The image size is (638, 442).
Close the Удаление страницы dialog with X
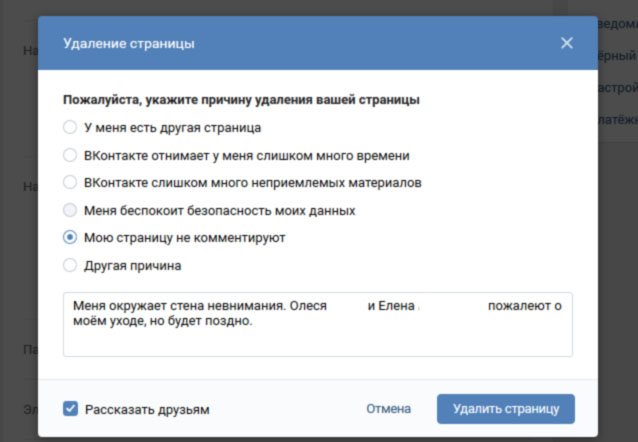click(x=567, y=43)
